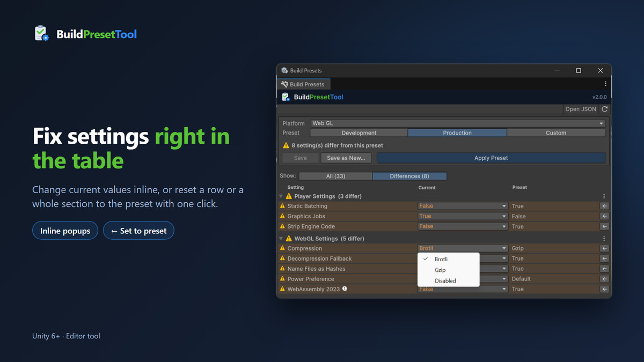Screen dimensions: 644x362
Task: Select the Custom preset
Action: (556, 133)
